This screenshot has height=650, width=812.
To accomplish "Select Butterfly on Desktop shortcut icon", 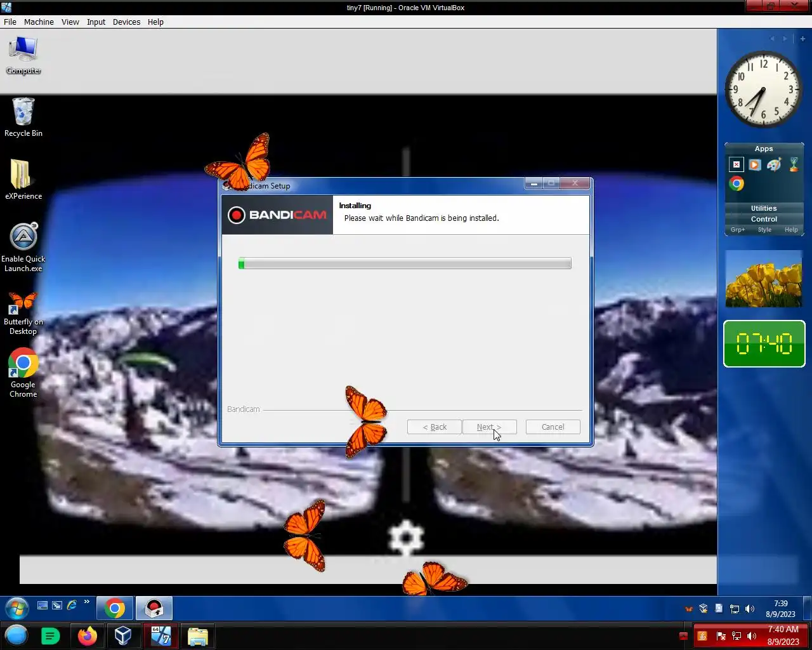I will pos(23,313).
